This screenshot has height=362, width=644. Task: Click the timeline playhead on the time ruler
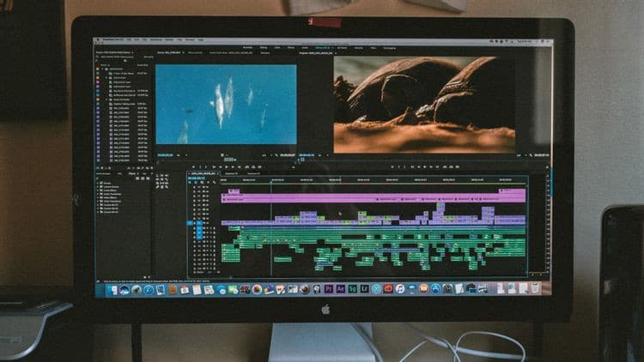pyautogui.click(x=271, y=180)
